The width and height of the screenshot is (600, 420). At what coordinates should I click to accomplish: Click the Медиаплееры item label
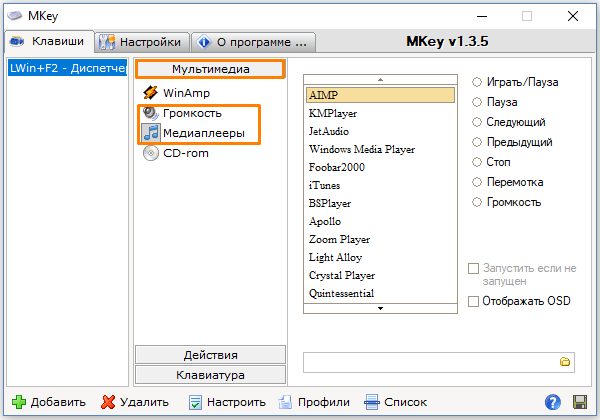[204, 133]
